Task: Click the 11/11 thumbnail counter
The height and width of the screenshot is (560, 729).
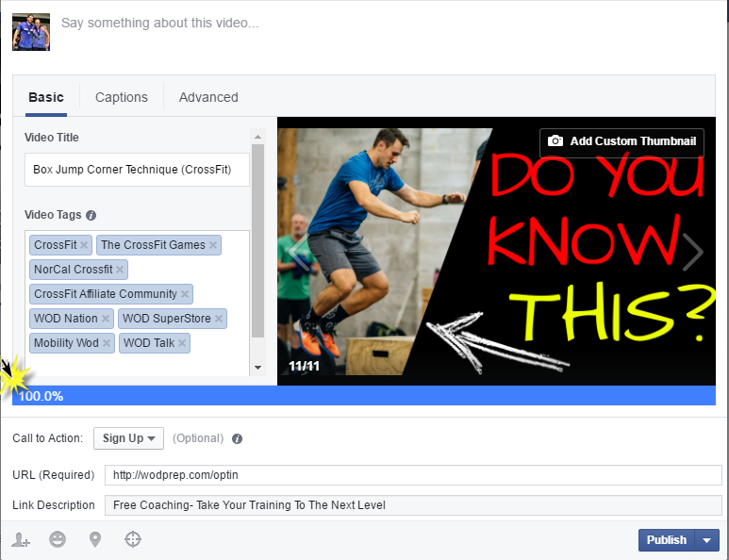Action: (304, 366)
